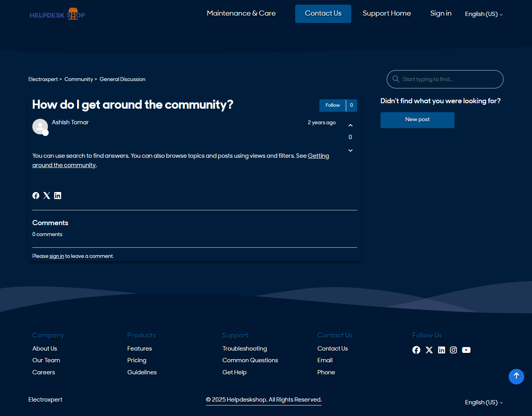The height and width of the screenshot is (416, 532).
Task: Toggle Follow on this post
Action: (333, 105)
